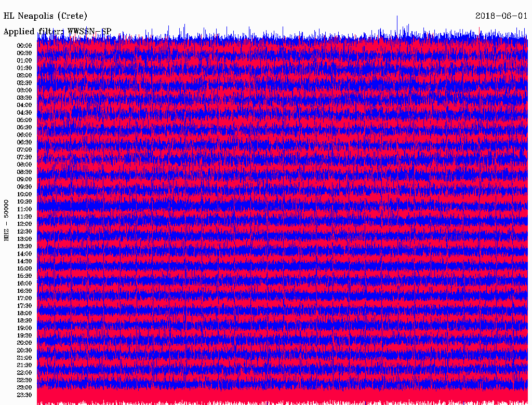Select the 22:00 time label
532x405 pixels.
(24, 372)
